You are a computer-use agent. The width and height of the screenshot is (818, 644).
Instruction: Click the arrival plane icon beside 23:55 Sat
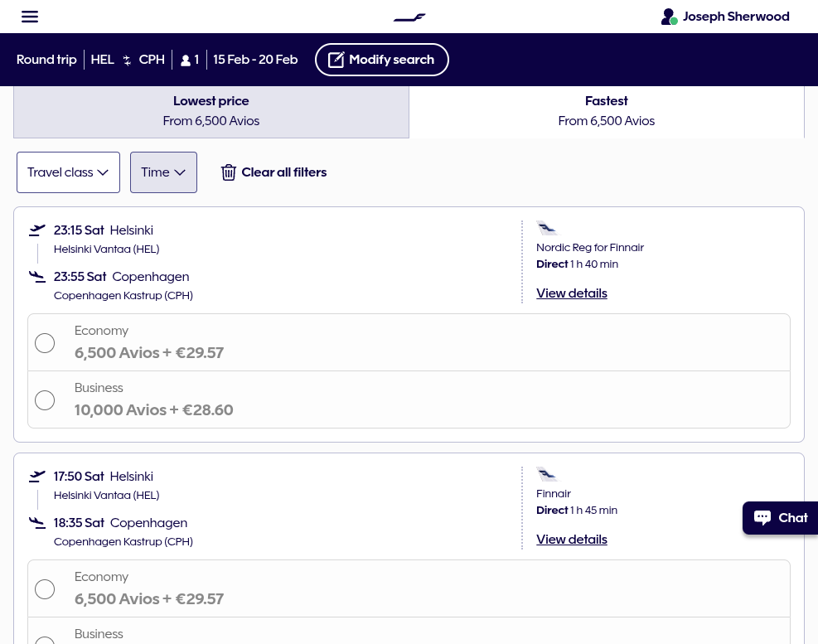point(37,277)
